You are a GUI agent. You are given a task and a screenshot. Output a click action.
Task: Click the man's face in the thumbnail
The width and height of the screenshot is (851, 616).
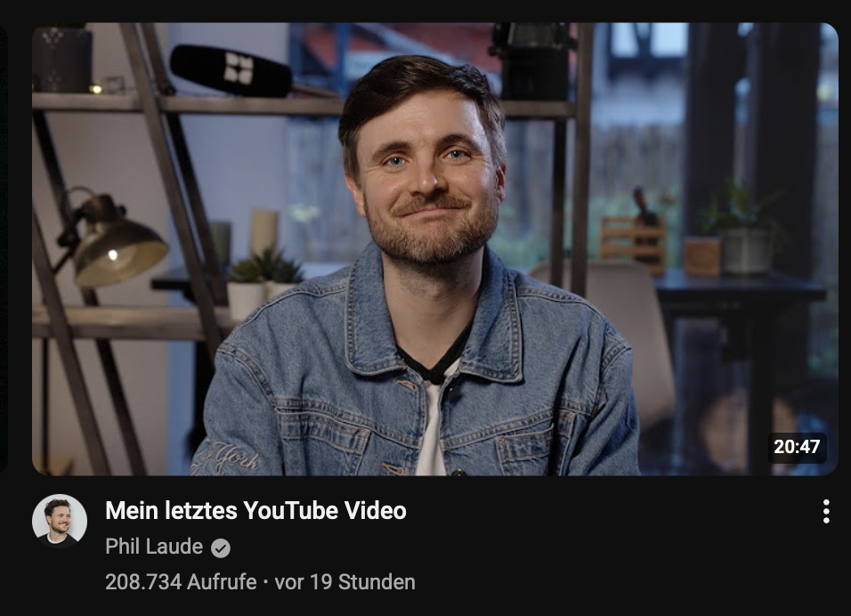(x=426, y=174)
